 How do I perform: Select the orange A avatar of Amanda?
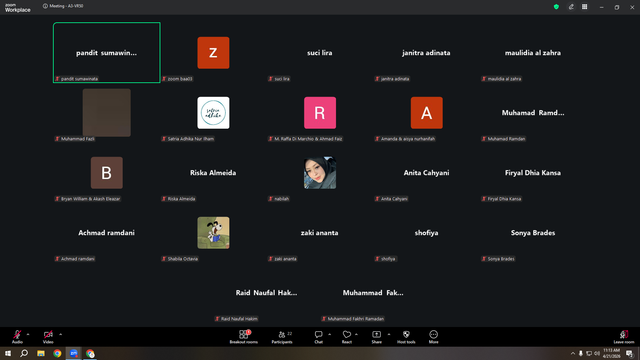(427, 113)
